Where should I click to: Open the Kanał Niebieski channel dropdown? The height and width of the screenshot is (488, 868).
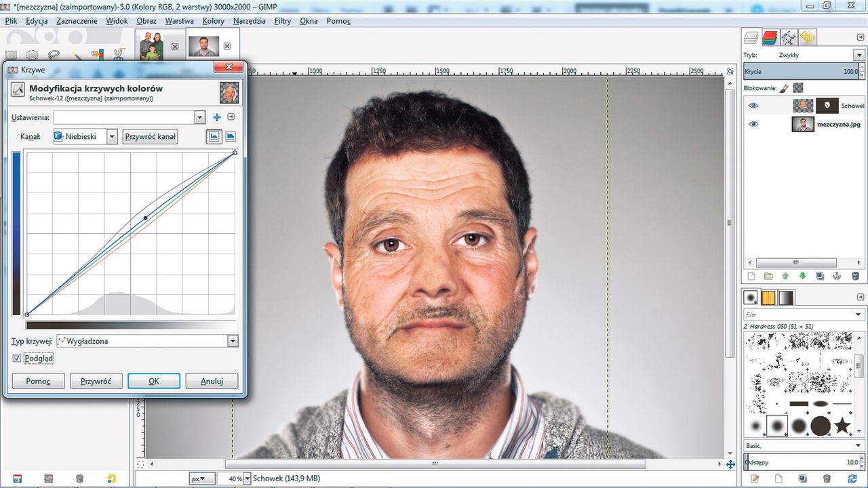113,136
